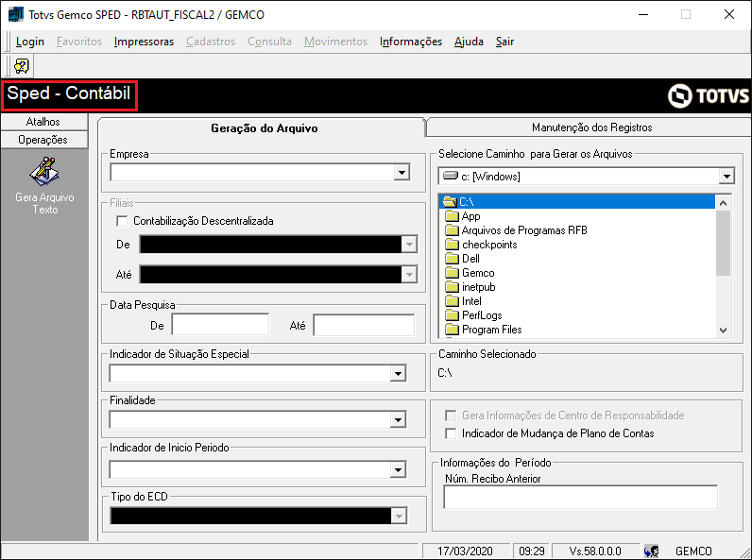Select the App folder icon
Image resolution: width=752 pixels, height=560 pixels.
point(452,215)
